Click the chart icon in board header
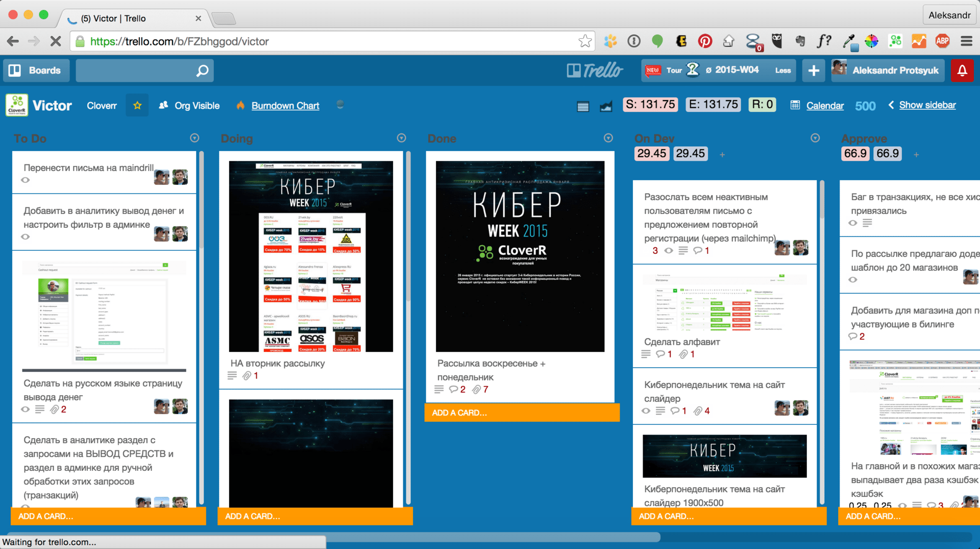980x549 pixels. tap(606, 106)
